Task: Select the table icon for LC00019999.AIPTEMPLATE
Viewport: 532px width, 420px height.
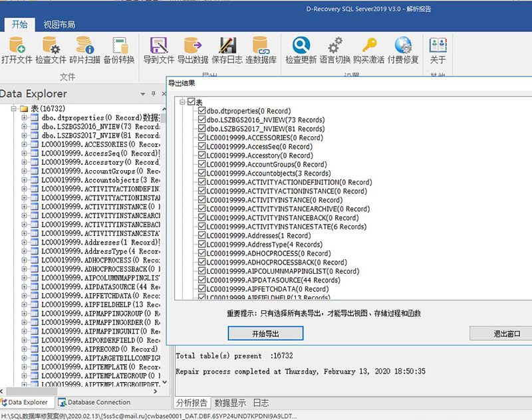Action: (x=35, y=367)
